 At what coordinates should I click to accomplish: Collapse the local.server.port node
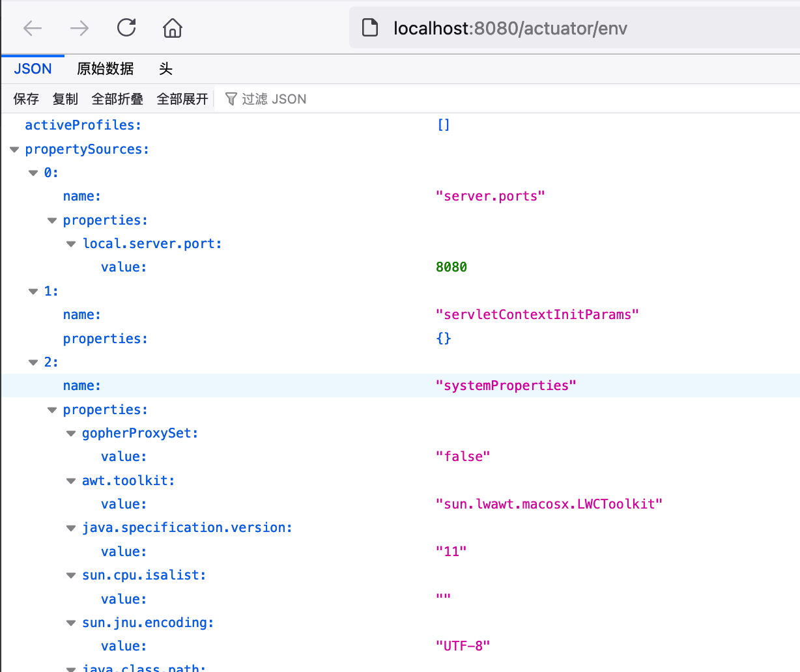point(71,244)
